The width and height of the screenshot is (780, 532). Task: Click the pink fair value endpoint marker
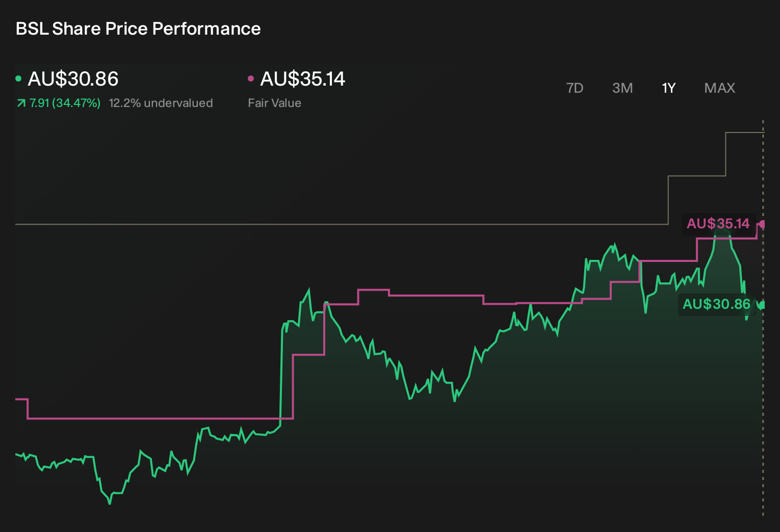(x=762, y=224)
